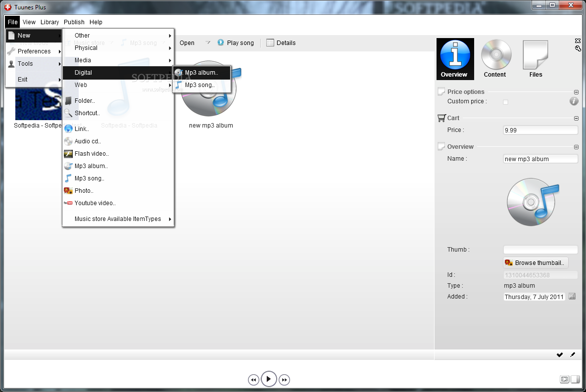Highlight the Digital menu entry

[x=118, y=73]
